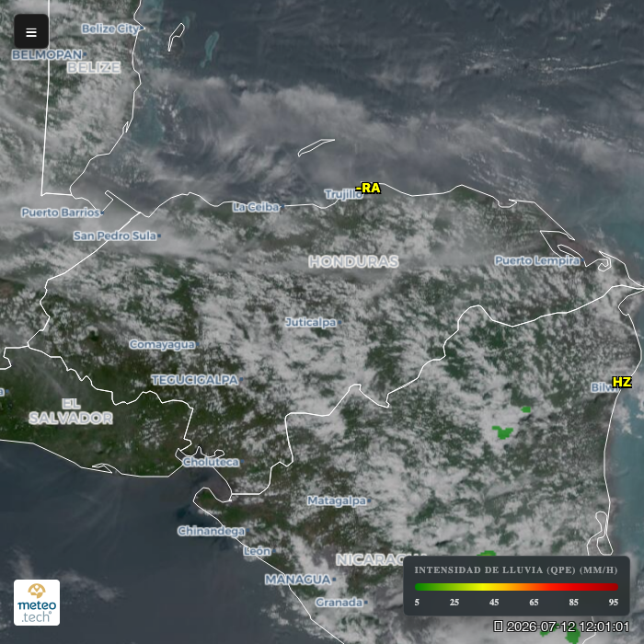Click the León city label
Screen dimensions: 644x644
(257, 551)
